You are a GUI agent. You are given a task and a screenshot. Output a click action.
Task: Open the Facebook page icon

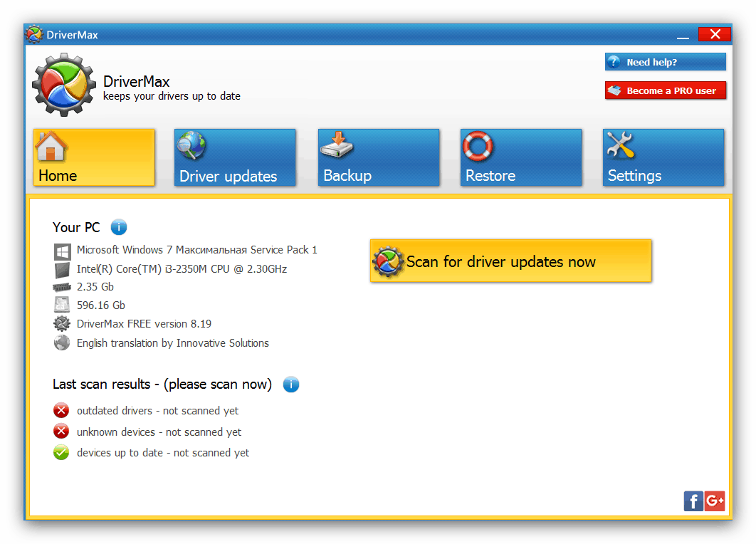point(693,501)
